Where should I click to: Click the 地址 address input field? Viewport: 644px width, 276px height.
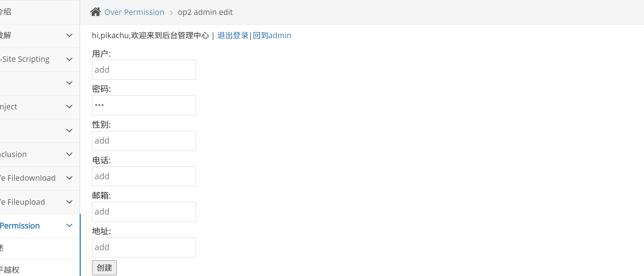(144, 247)
